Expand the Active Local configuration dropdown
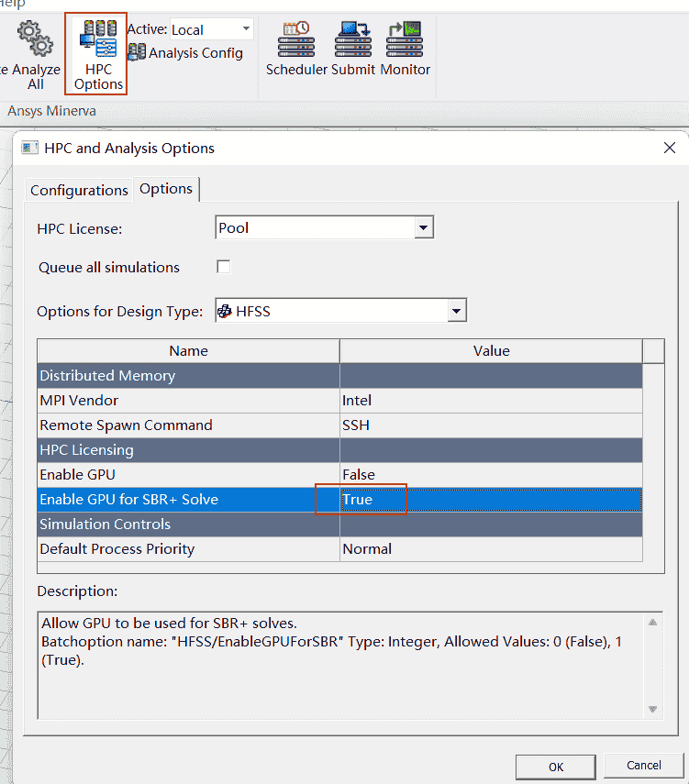 [246, 29]
